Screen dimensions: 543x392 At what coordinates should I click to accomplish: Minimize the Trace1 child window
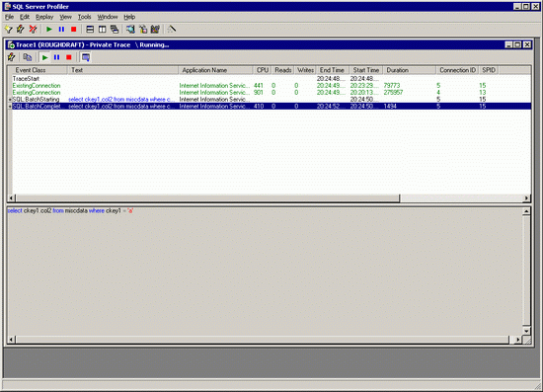(x=508, y=44)
